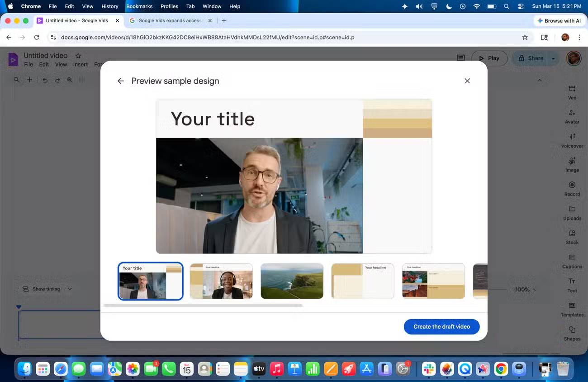Screen dimensions: 588x382
Task: Open the 100% zoom level dropdown
Action: point(525,289)
